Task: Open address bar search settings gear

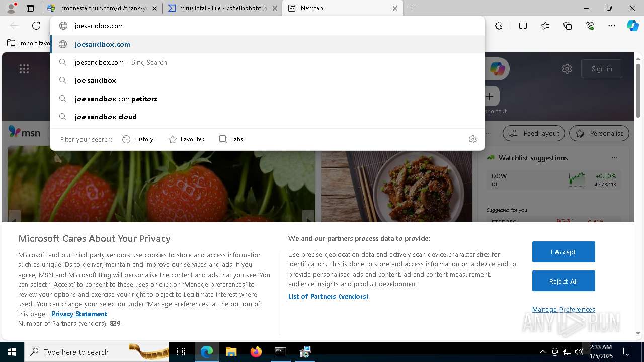Action: pyautogui.click(x=473, y=139)
